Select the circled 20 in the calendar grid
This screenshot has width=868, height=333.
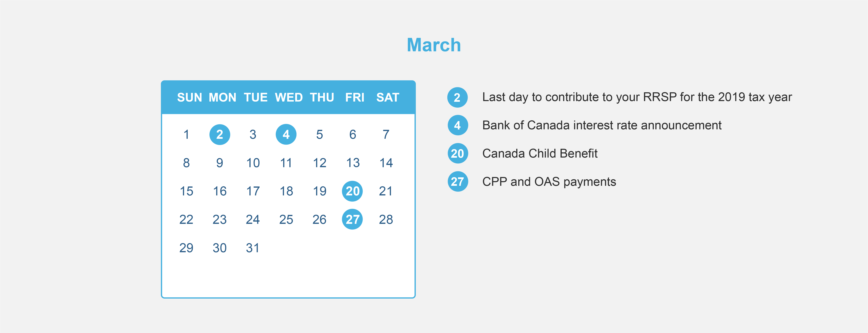(x=352, y=191)
